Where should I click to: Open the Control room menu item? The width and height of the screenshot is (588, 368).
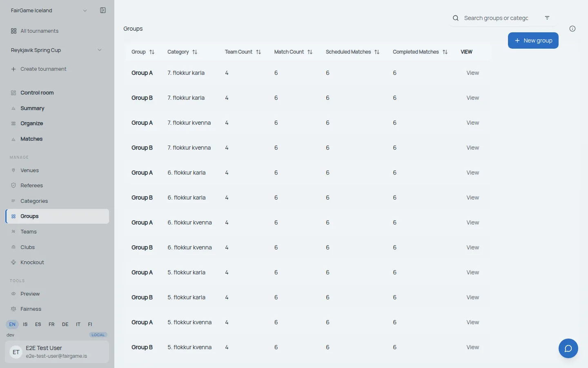(x=57, y=93)
